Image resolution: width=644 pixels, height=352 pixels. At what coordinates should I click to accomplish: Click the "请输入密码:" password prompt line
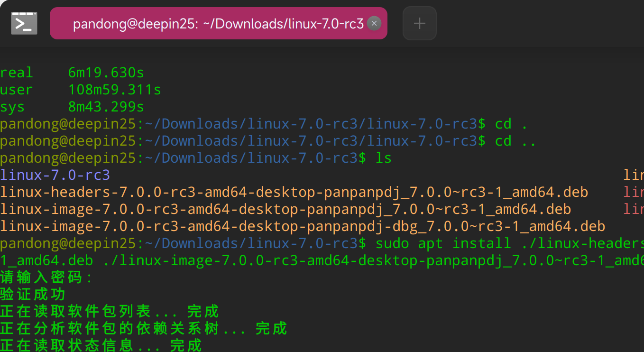46,278
